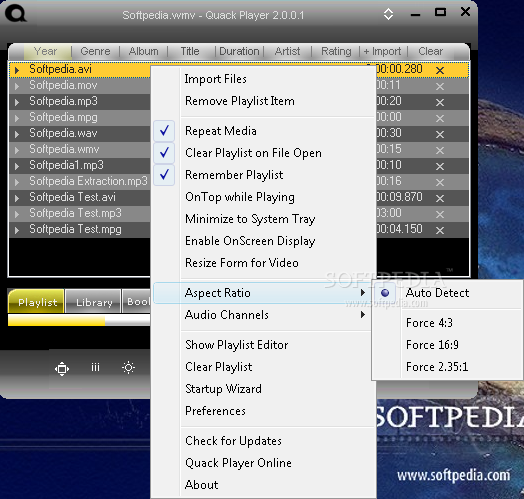524x499 pixels.
Task: Select the Softpedia Test.mpg row text
Action: 76,230
